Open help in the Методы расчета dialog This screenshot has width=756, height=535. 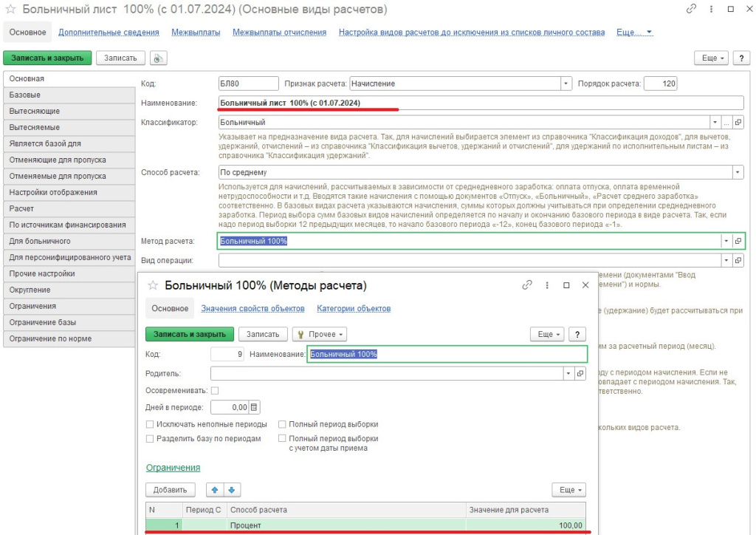pos(577,334)
